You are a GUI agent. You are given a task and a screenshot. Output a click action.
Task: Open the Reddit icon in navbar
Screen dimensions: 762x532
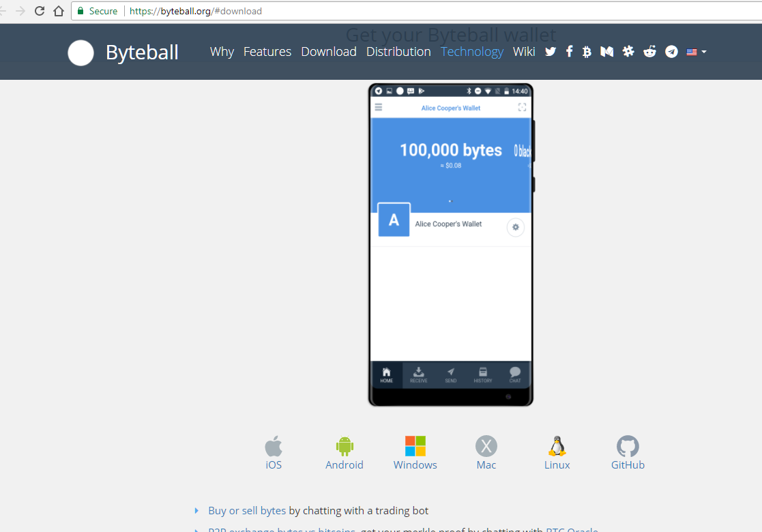pyautogui.click(x=649, y=52)
